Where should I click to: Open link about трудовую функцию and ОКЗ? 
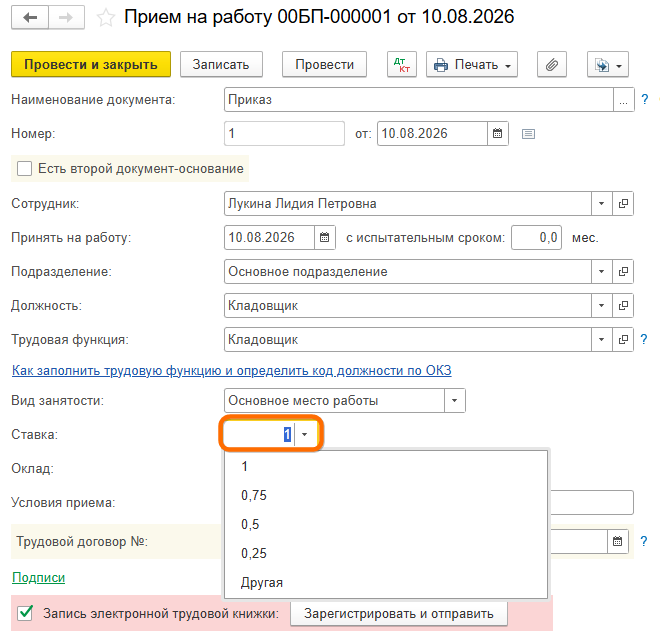232,370
